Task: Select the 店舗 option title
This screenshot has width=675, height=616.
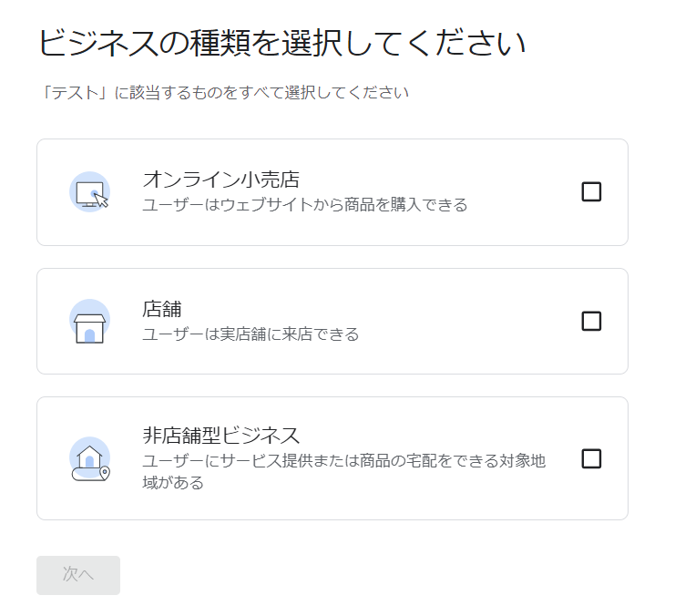Action: click(162, 309)
